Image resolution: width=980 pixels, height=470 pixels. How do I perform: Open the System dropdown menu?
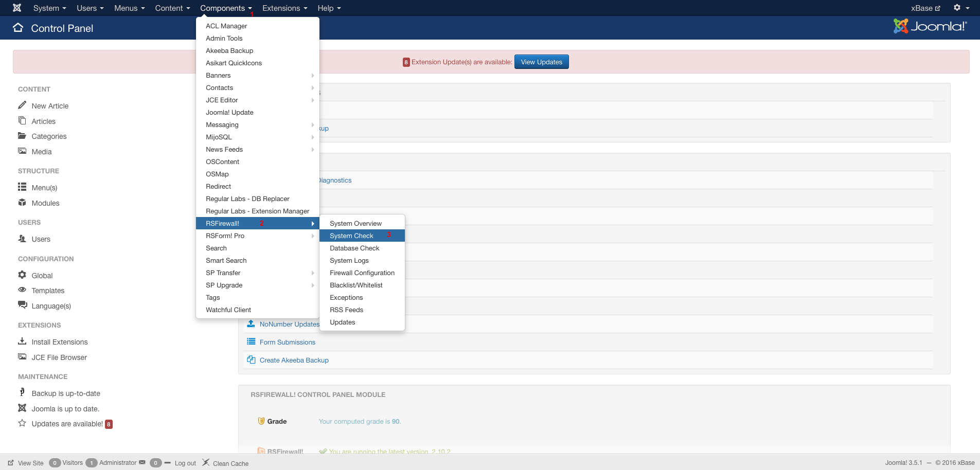49,8
